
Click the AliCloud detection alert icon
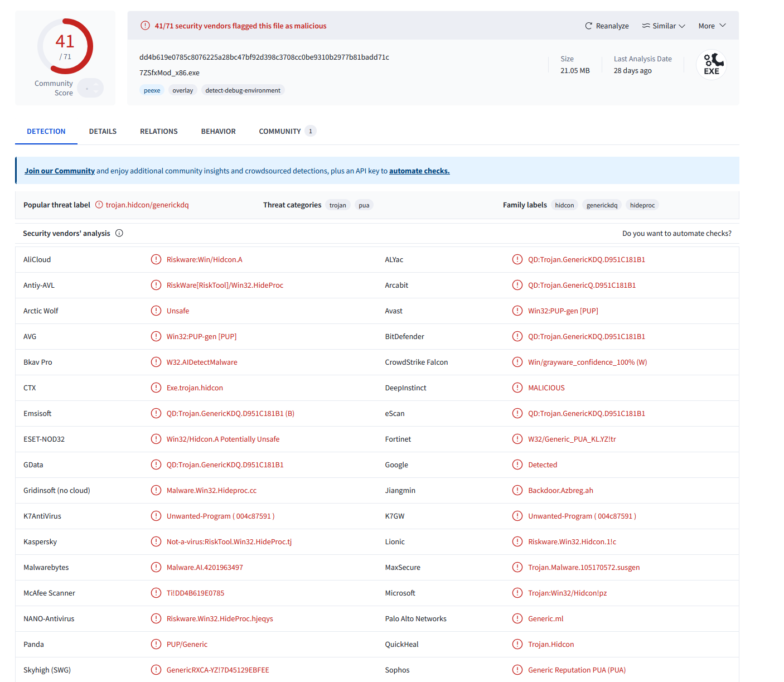click(156, 259)
